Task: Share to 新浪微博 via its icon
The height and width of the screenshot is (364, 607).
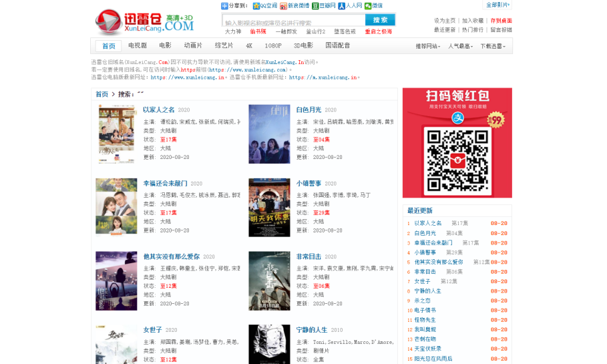Action: [283, 6]
